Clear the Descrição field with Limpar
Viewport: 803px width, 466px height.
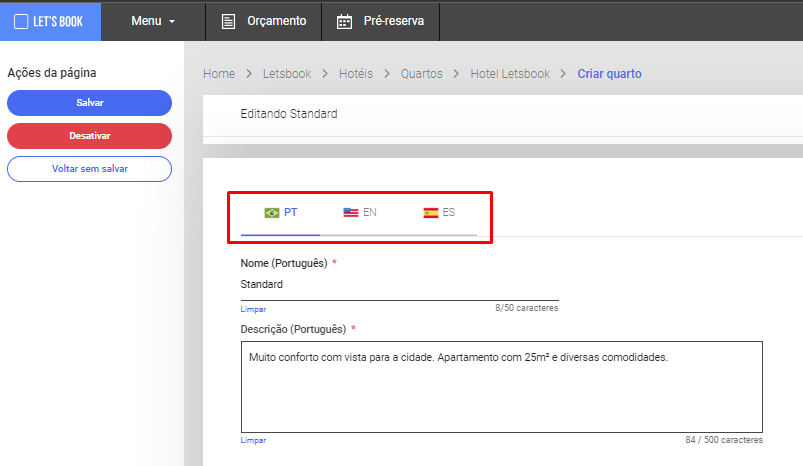[x=253, y=440]
